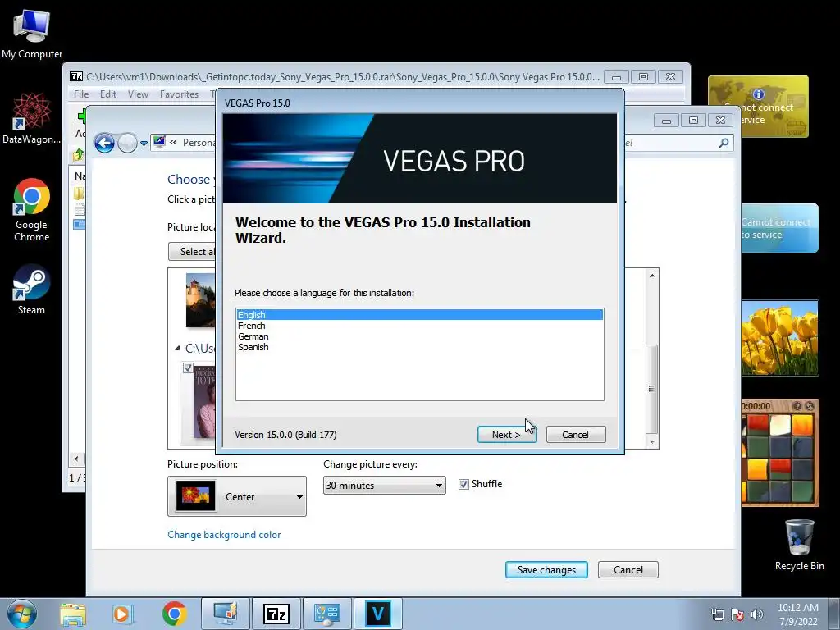
Task: Open Windows Media Player in taskbar
Action: 121,614
